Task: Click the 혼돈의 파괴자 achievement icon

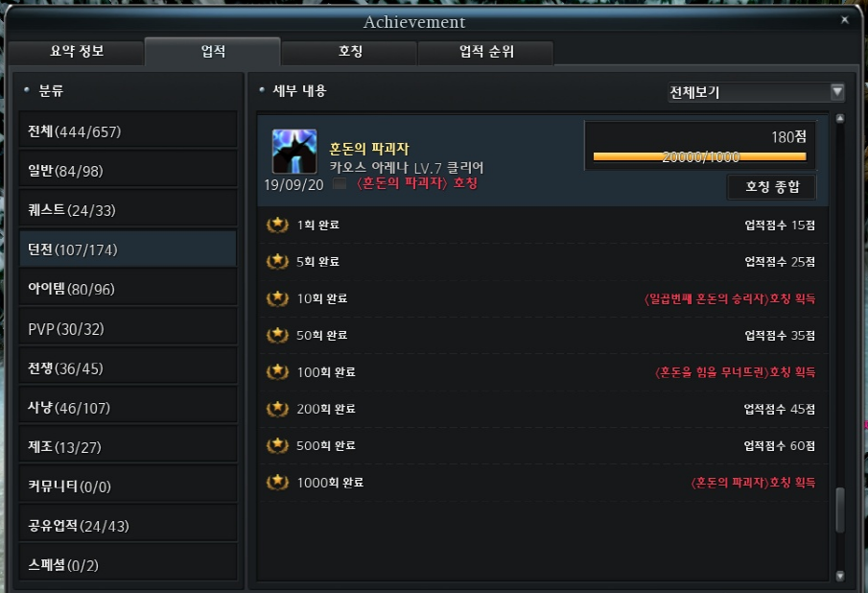Action: (x=294, y=152)
